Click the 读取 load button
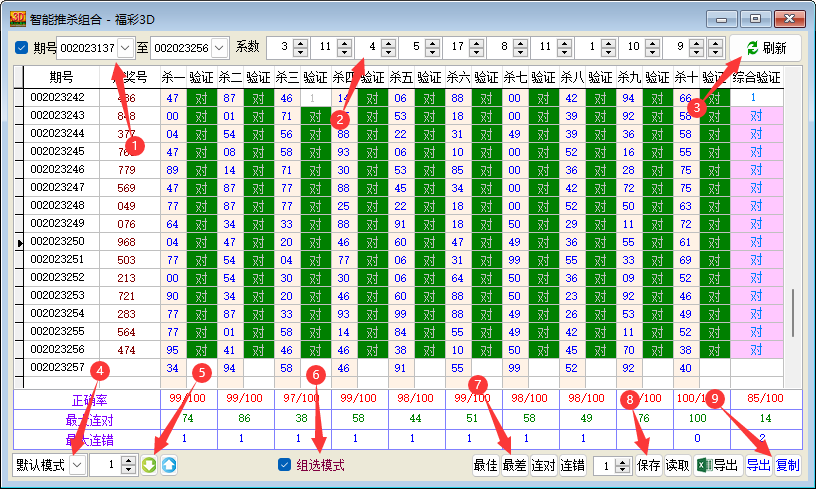This screenshot has width=816, height=489. point(677,465)
